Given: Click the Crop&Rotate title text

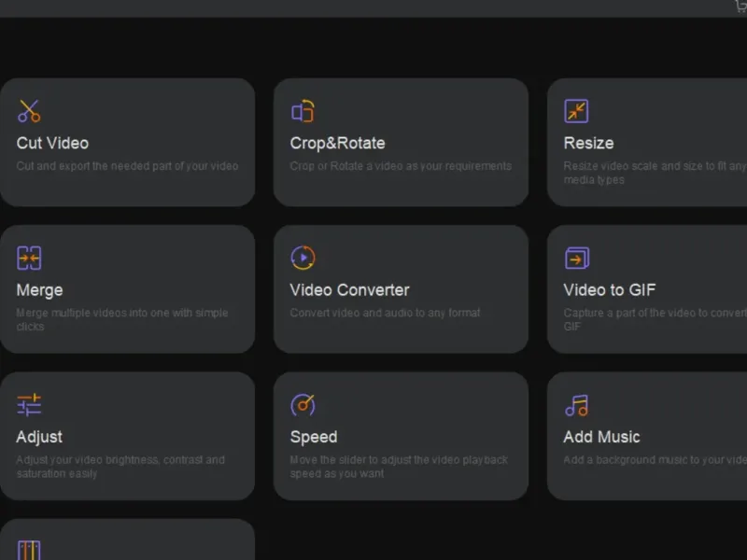Looking at the screenshot, I should 337,143.
